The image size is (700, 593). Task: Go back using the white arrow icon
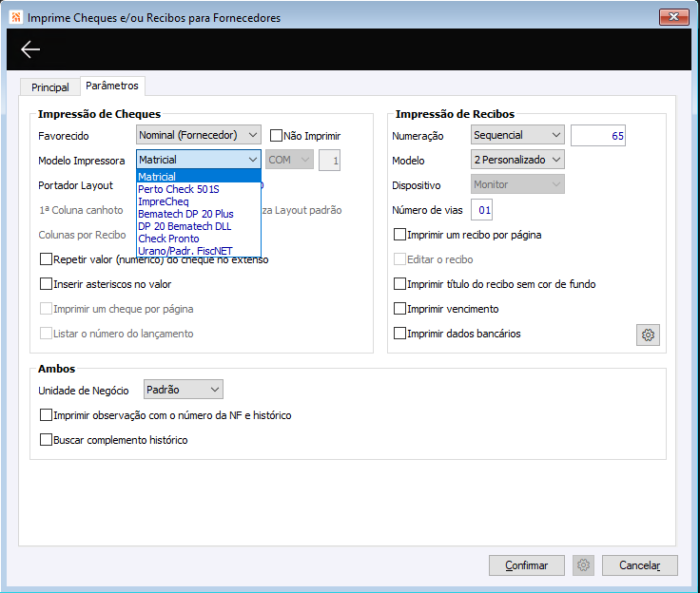[x=30, y=49]
